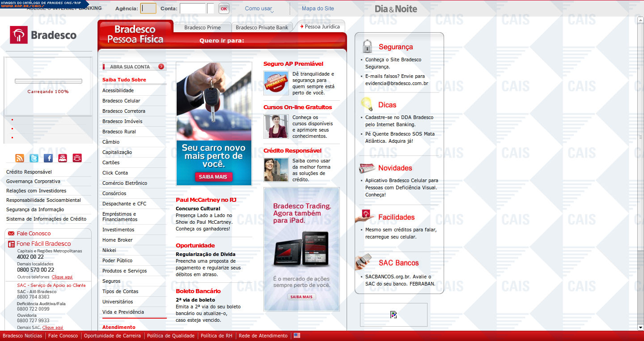
Task: Click the Carregando progress bar
Action: click(x=48, y=81)
